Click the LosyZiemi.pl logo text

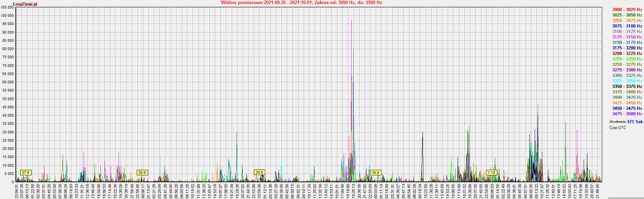click(25, 4)
